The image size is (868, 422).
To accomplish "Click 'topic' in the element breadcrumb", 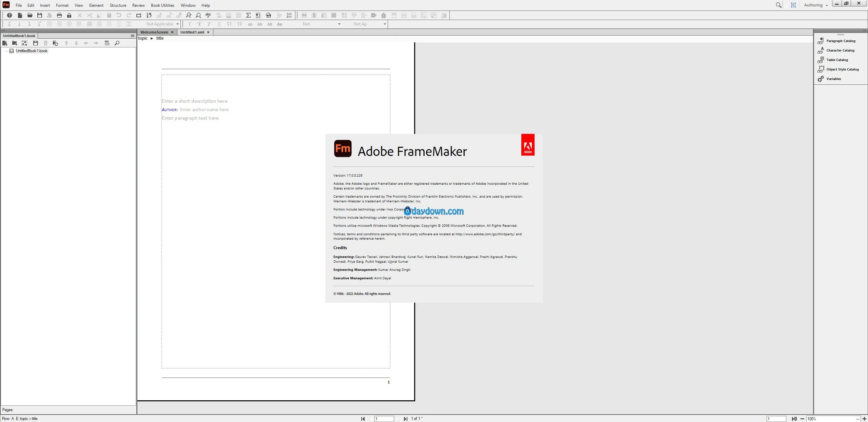I will point(143,38).
